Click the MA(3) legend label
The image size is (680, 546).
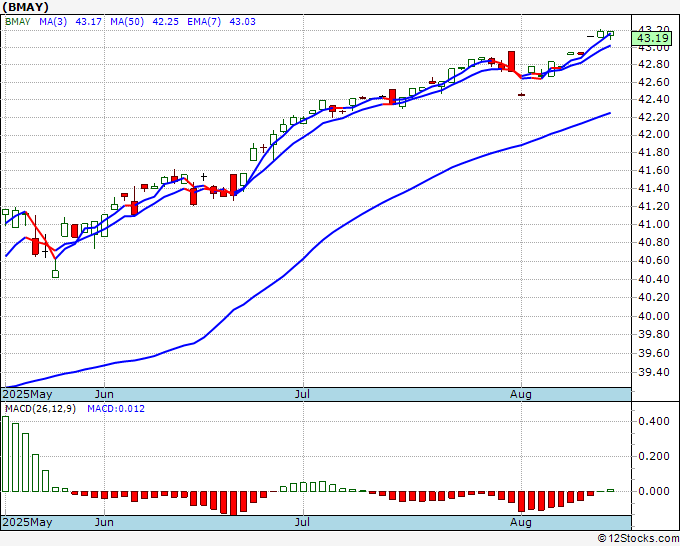[x=53, y=22]
